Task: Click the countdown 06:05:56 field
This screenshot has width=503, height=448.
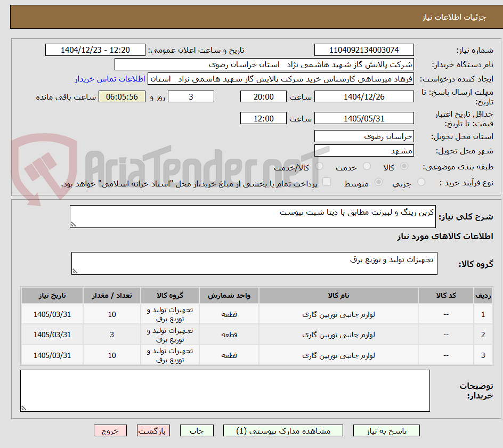Action: [122, 96]
